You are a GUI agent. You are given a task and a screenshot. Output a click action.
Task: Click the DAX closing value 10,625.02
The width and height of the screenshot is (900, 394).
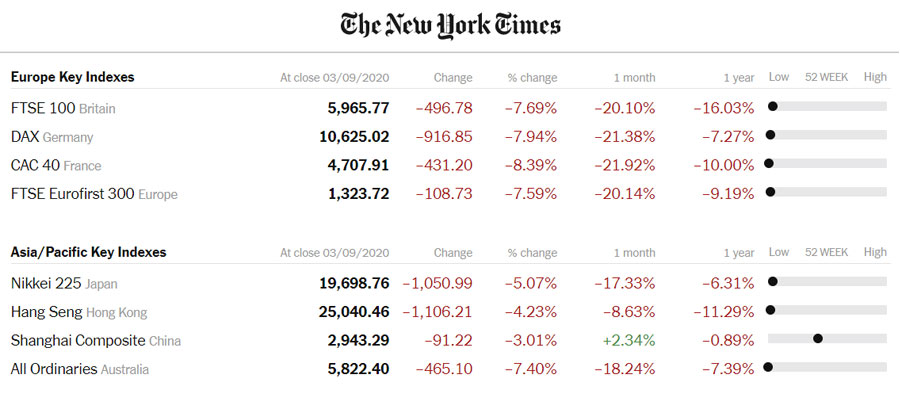(x=354, y=137)
